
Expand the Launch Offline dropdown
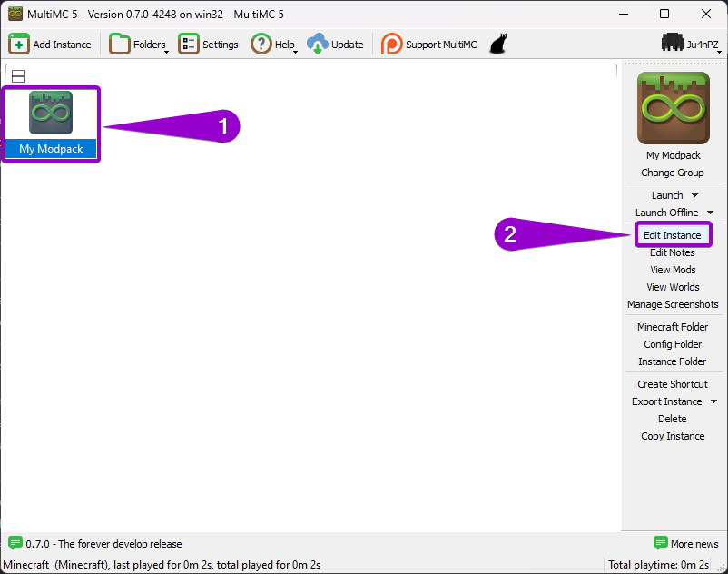(x=712, y=212)
